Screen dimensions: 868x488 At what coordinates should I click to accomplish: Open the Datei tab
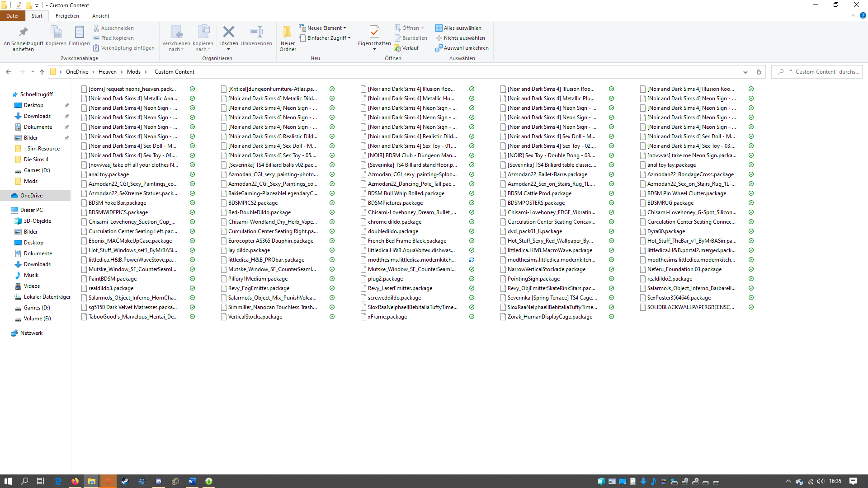coord(13,16)
